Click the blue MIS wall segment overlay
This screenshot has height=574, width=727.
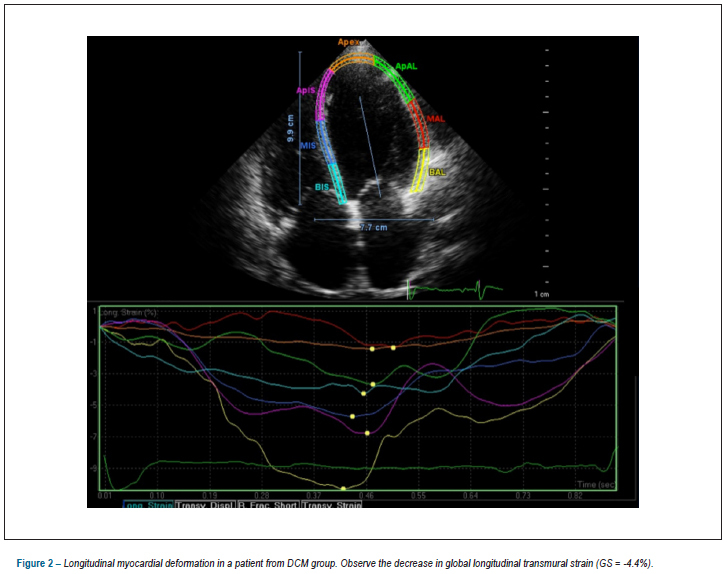[325, 143]
